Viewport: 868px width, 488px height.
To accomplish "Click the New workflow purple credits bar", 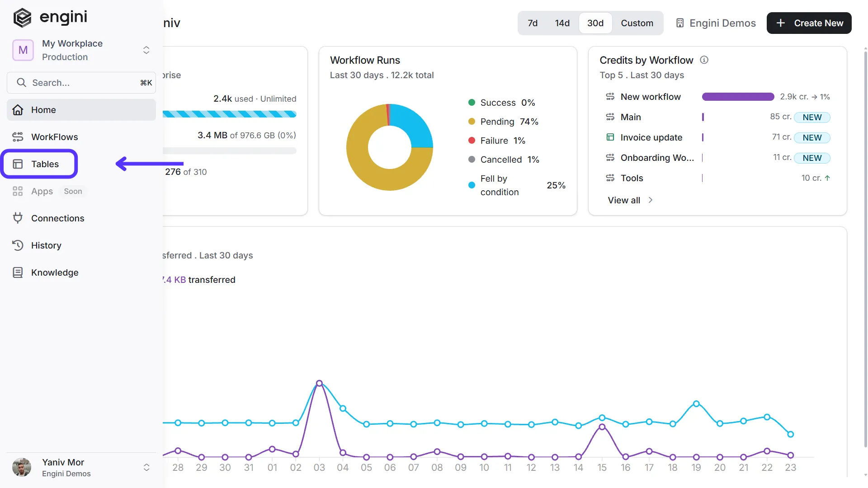I will [738, 97].
